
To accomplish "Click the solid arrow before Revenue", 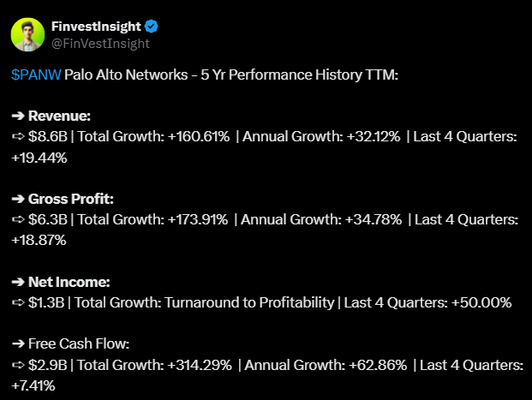I will [x=18, y=116].
